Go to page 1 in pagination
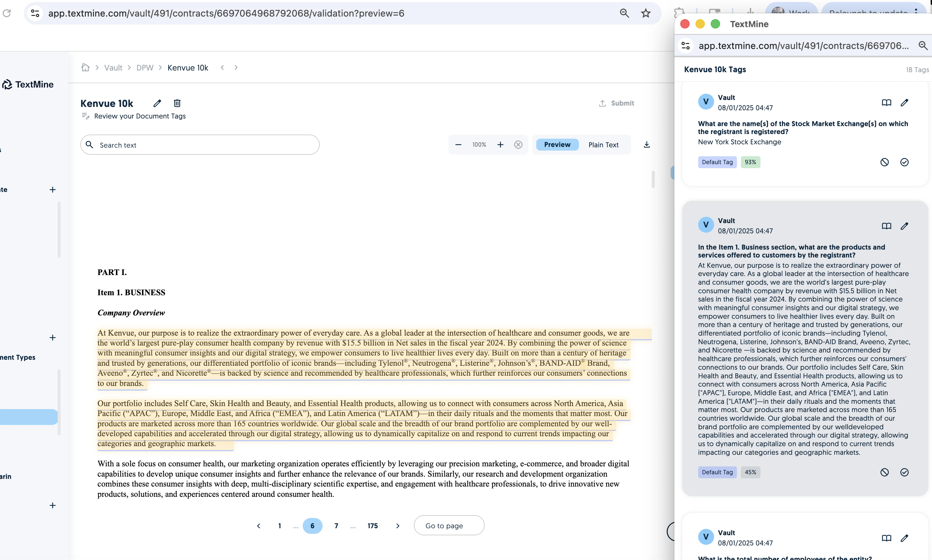Screen dimensions: 932x560 pyautogui.click(x=280, y=526)
